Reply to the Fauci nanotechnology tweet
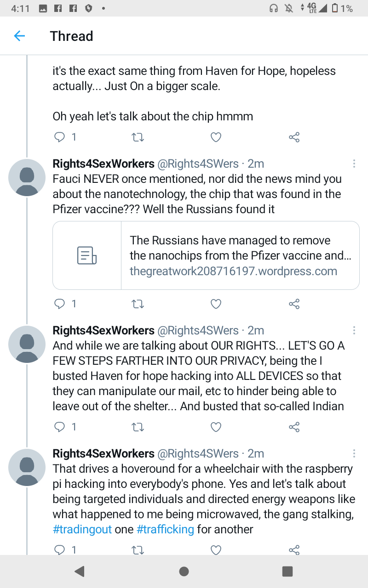Viewport: 368px width, 588px height. [60, 304]
